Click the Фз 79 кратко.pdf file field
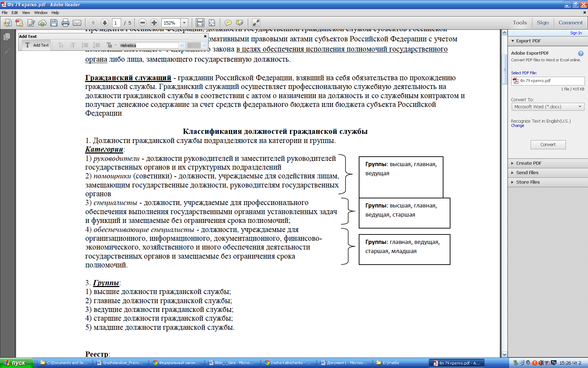Screen dimensions: 588x368 pyautogui.click(x=548, y=81)
